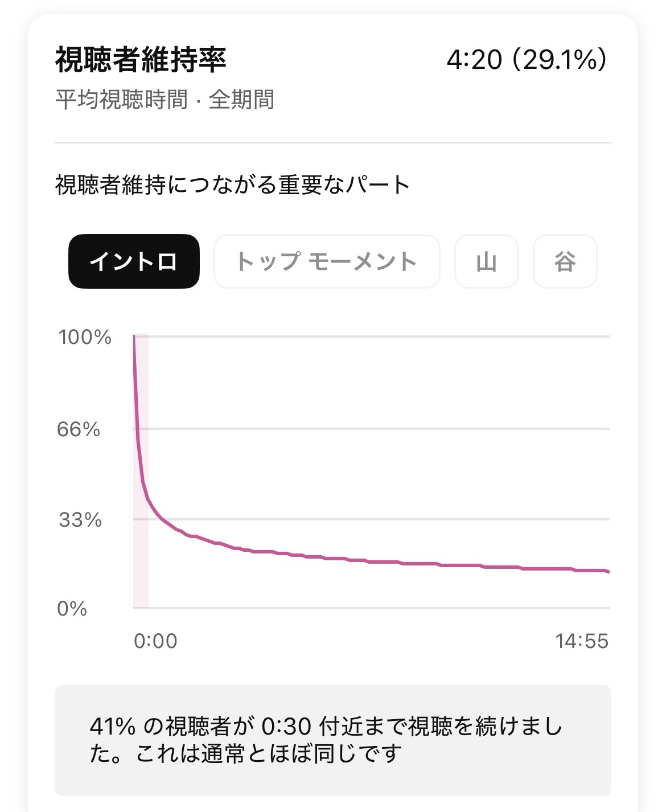The height and width of the screenshot is (812, 666).
Task: Tap the right end of the retention curve
Action: pos(608,571)
